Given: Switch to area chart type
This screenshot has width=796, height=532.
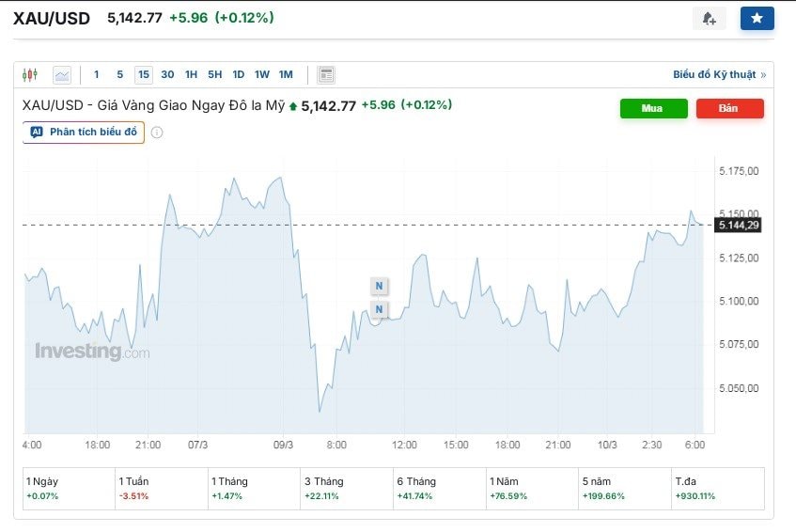Looking at the screenshot, I should (62, 74).
